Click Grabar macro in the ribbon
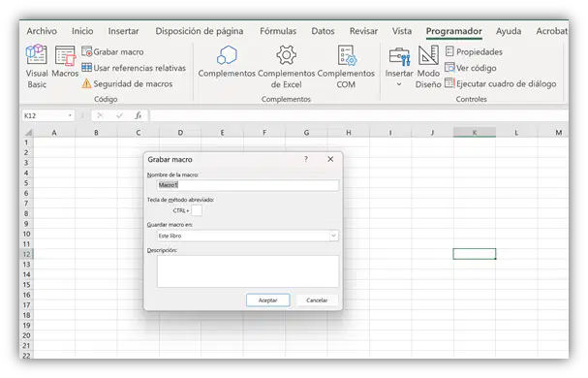 click(112, 51)
